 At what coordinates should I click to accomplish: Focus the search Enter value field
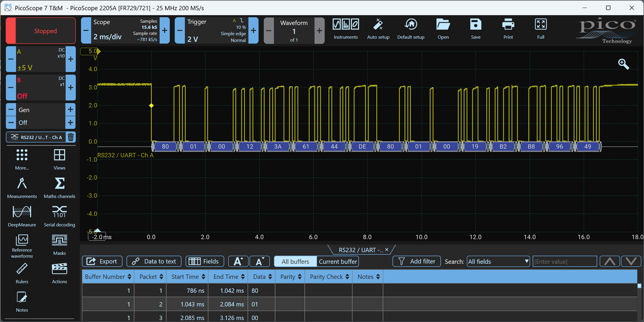point(565,261)
